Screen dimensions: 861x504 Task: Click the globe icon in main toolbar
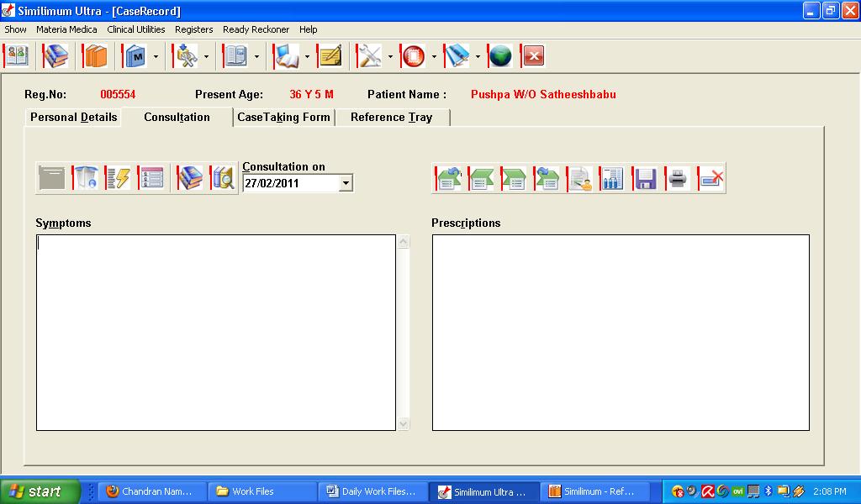pos(500,56)
